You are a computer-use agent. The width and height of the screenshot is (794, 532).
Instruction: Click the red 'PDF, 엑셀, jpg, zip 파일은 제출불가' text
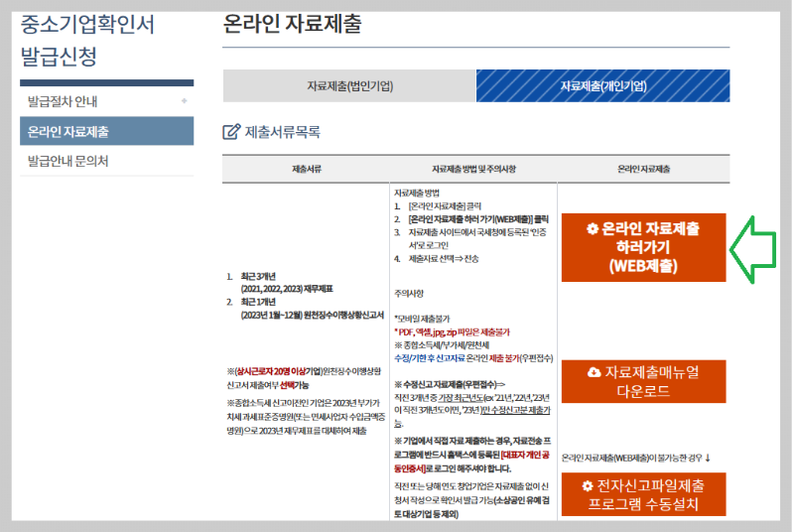(452, 332)
